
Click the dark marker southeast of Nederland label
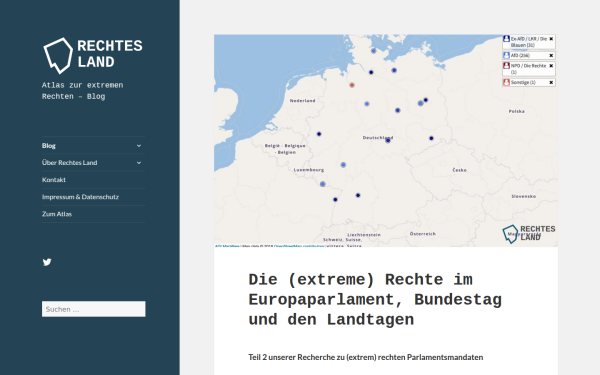(x=319, y=134)
